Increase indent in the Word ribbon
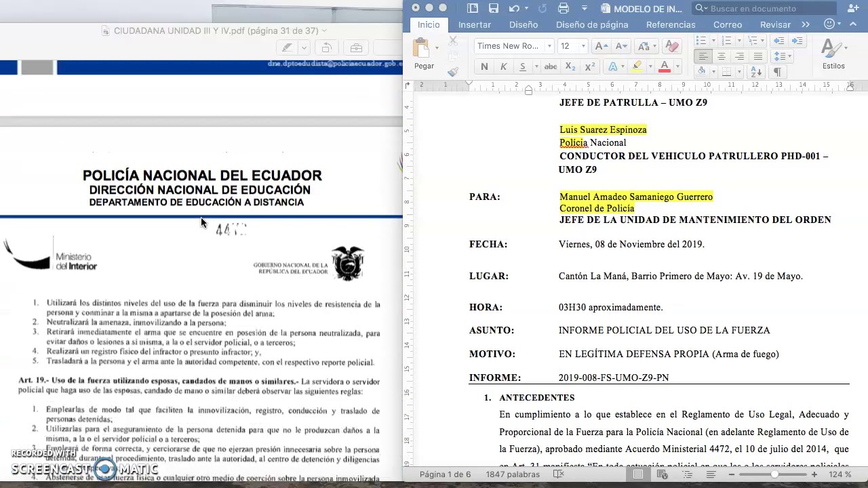Viewport: 868px width, 488px height. (x=797, y=41)
